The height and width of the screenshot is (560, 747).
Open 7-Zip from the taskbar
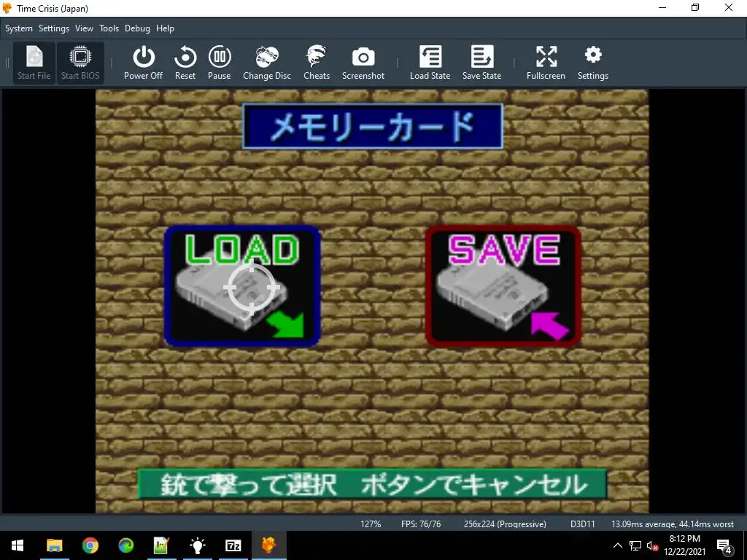[233, 545]
